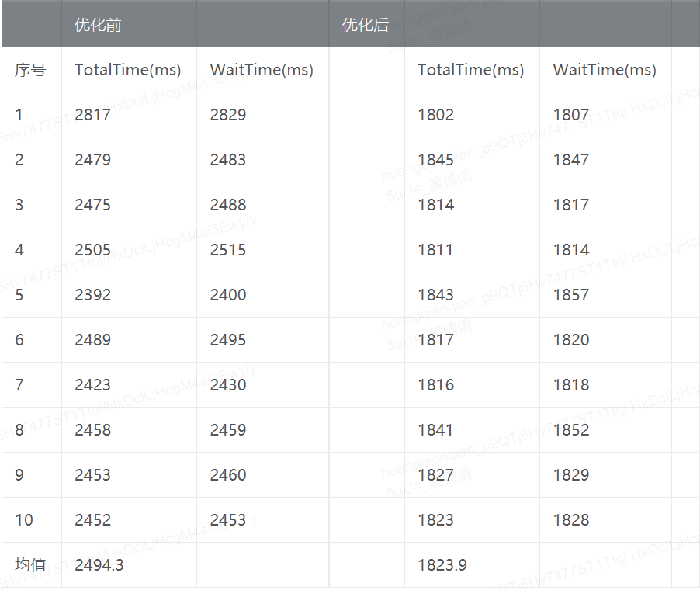Select the average value 1823.9 cell
This screenshot has height=590, width=700.
tap(472, 565)
